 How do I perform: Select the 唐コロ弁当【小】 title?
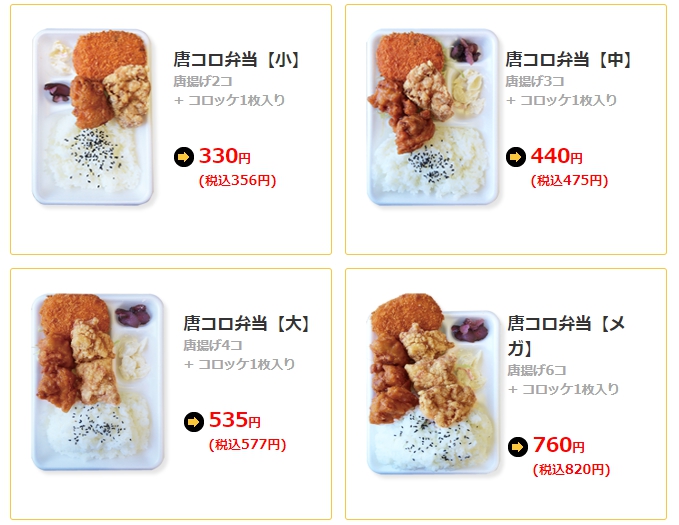coord(236,59)
